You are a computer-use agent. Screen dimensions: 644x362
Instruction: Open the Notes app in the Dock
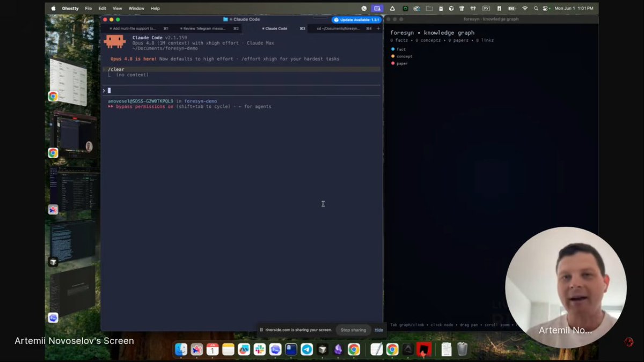[x=228, y=350]
